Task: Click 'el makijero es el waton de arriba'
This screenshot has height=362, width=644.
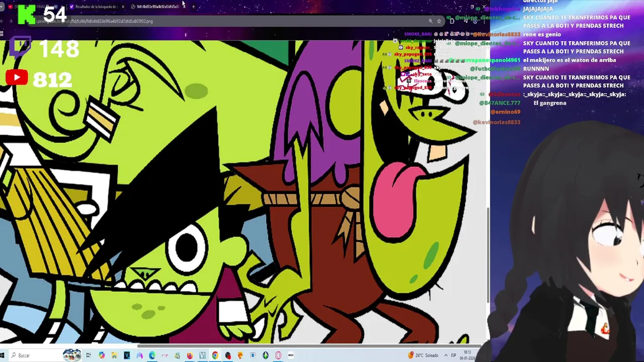Action: [x=570, y=60]
